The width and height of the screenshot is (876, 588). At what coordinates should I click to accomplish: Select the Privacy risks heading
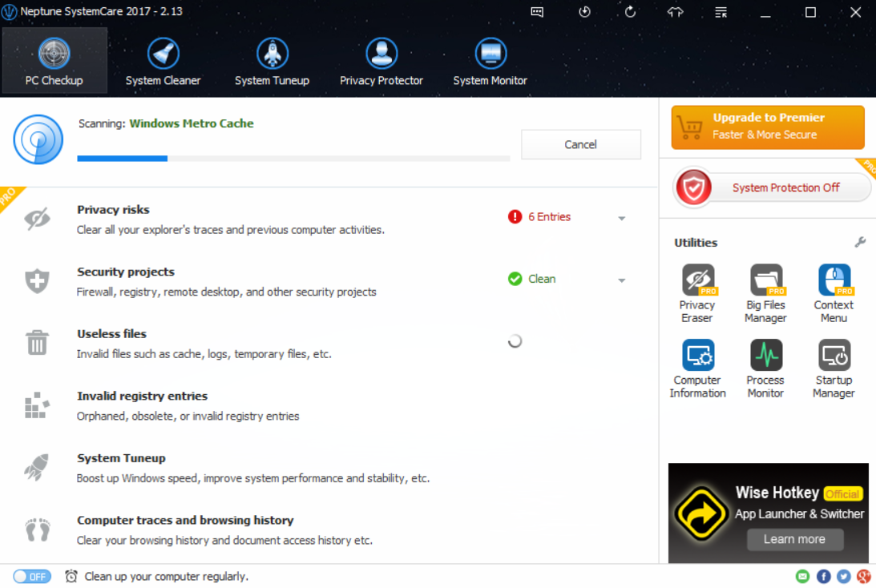point(114,210)
